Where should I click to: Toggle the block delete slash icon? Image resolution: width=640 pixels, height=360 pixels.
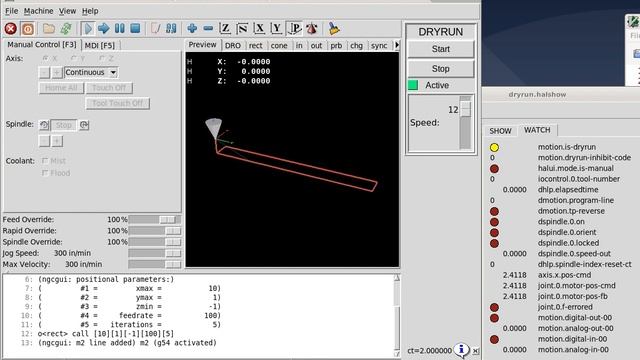click(x=156, y=29)
